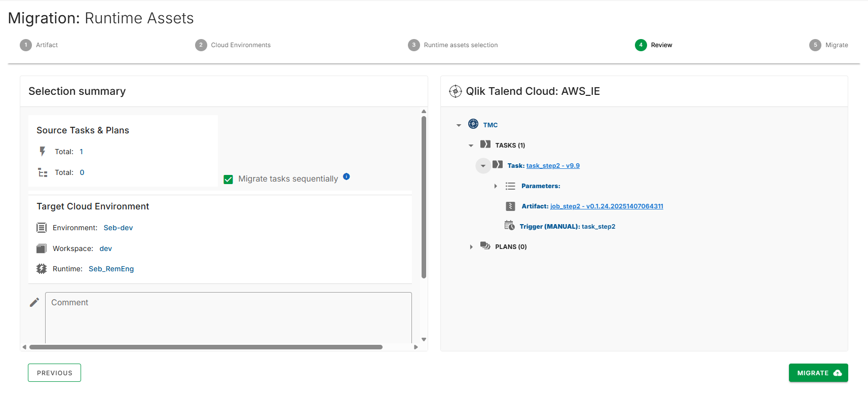Click the scroll left arrow in Selection summary
Screen dimensions: 868x394
[x=24, y=347]
